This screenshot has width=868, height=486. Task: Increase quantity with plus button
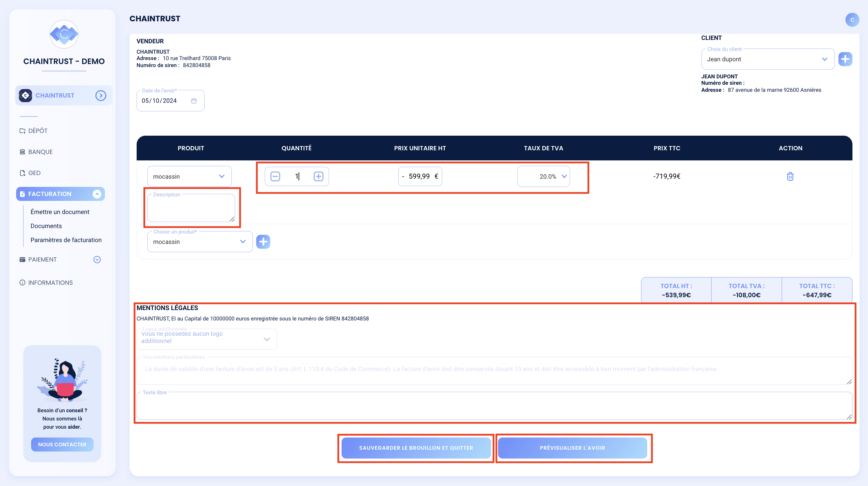(x=318, y=176)
